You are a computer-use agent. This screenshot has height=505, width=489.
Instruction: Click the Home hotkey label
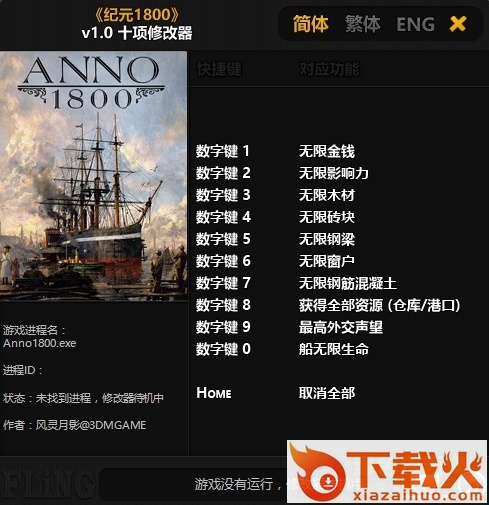coord(214,393)
